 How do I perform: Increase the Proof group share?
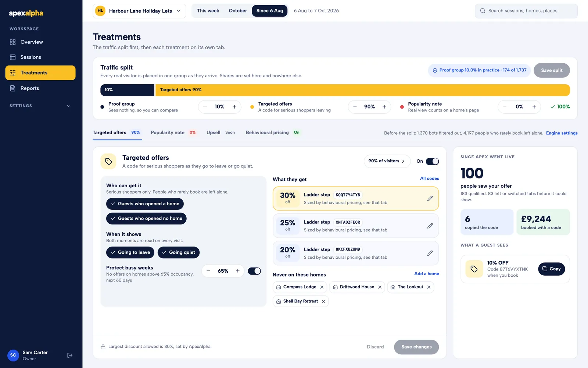(x=234, y=107)
